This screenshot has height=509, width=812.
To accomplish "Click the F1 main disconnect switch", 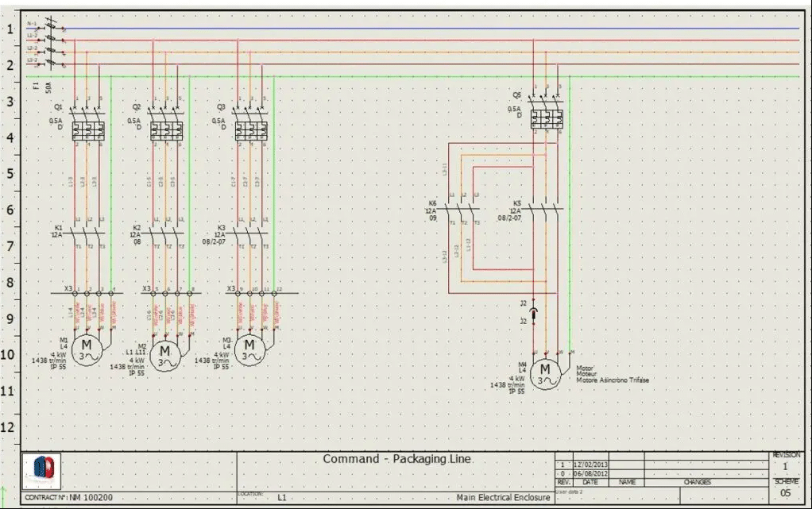I will 52,44.
